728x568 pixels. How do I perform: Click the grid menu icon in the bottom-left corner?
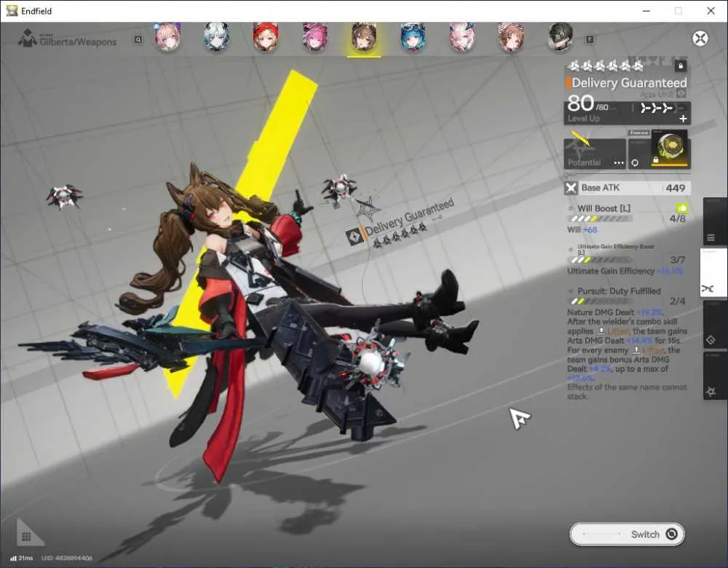click(x=26, y=537)
